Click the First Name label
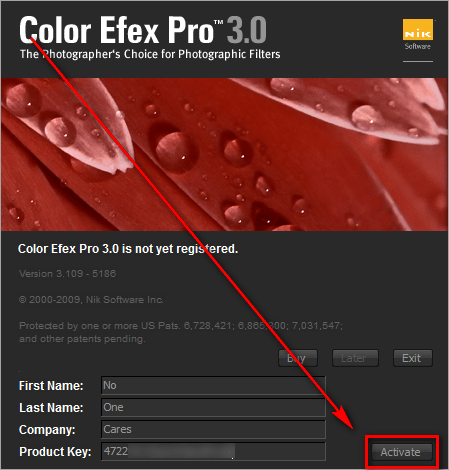 pos(51,386)
